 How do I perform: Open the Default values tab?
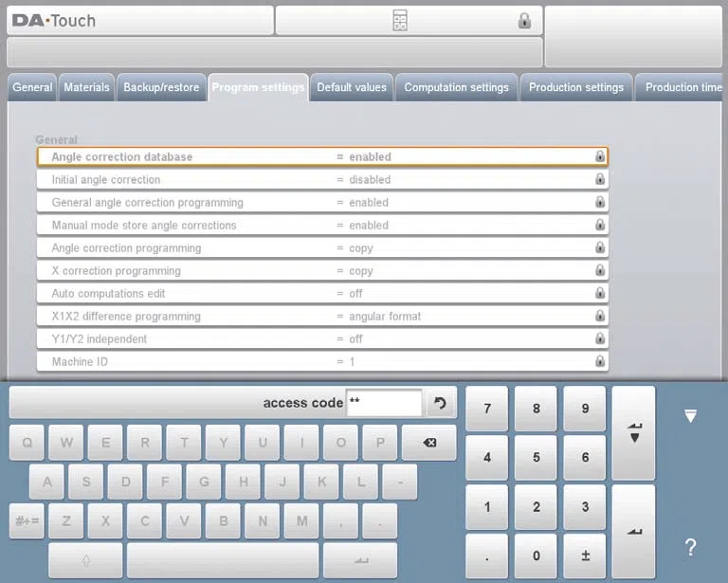(352, 87)
